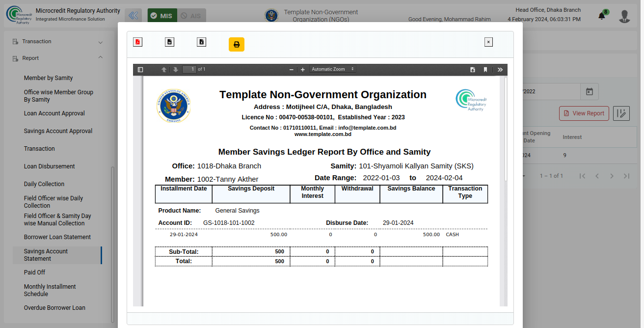This screenshot has width=644, height=328.
Task: Go to previous page in PDF viewer
Action: click(x=164, y=70)
